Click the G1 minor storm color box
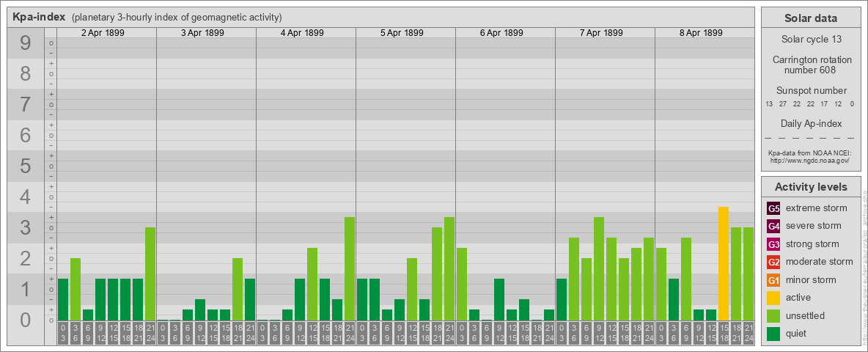 tap(774, 280)
